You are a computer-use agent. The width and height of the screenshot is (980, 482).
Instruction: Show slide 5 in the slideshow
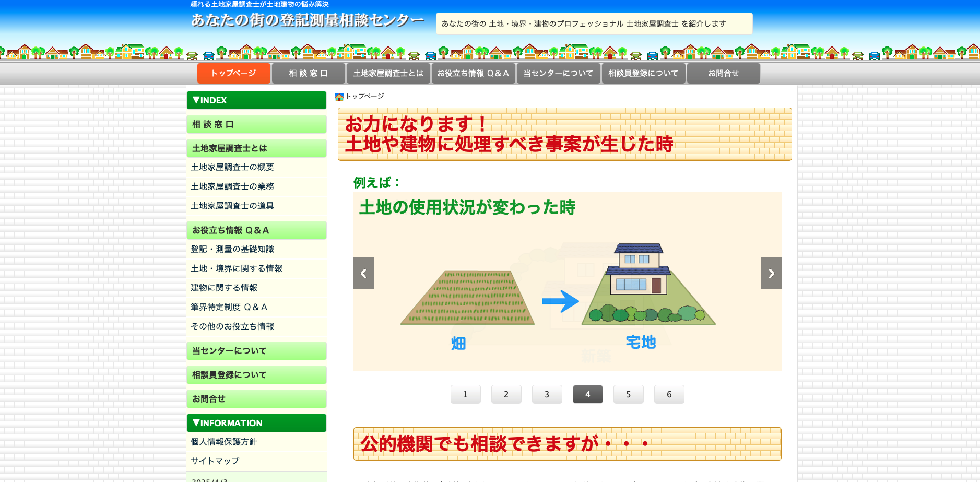pyautogui.click(x=628, y=394)
